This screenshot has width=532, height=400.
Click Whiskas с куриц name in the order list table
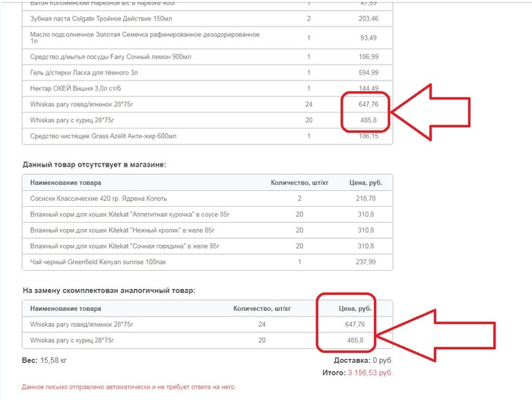72,120
